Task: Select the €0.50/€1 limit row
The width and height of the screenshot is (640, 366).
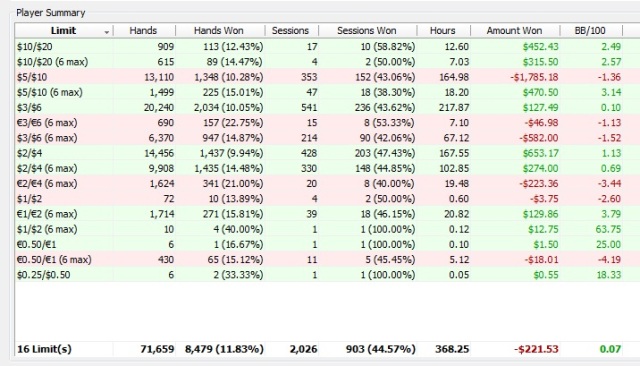Action: [327, 245]
